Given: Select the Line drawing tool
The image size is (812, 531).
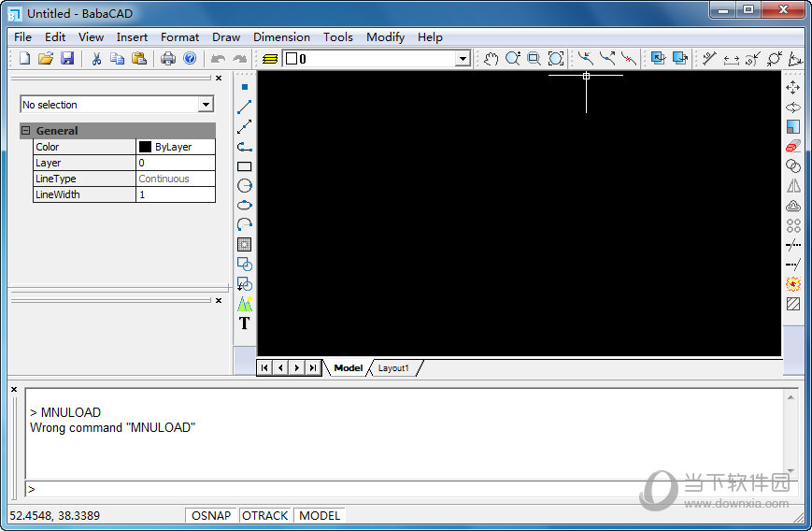Looking at the screenshot, I should click(245, 108).
